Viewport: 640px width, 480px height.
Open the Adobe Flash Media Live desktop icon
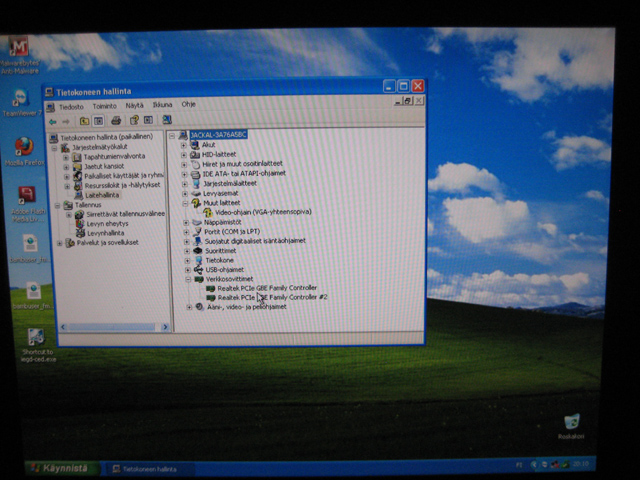coord(28,204)
